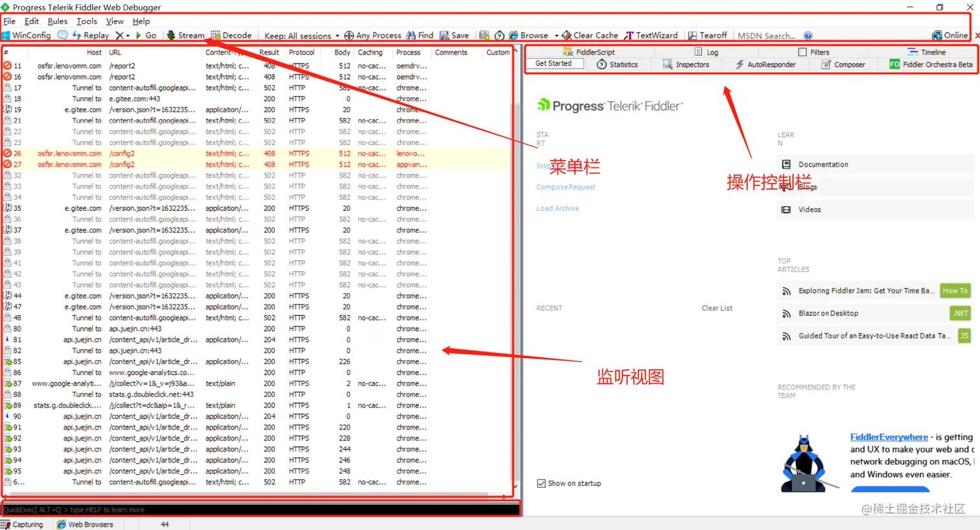The height and width of the screenshot is (530, 980).
Task: Open the FiddlerEverywhere hyperlink
Action: tap(889, 437)
